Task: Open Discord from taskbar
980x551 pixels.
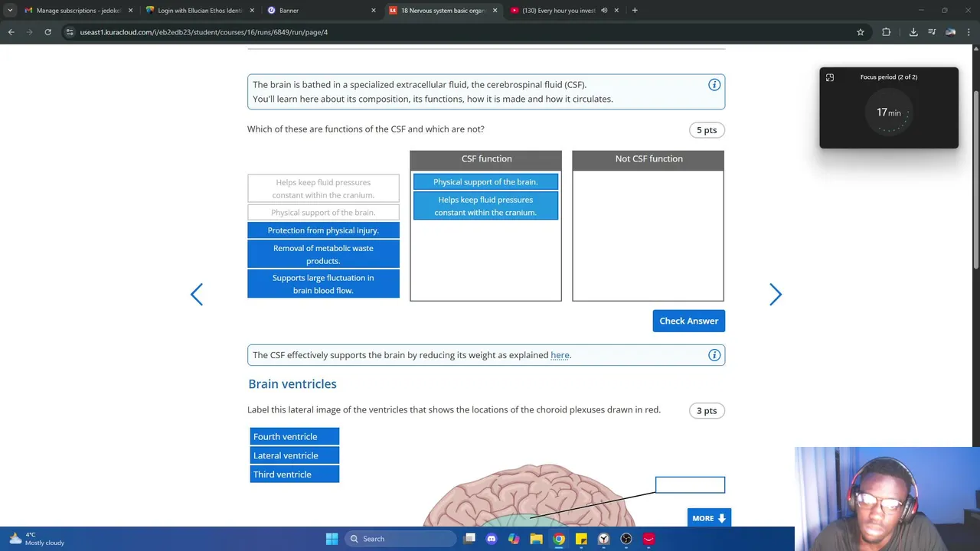Action: (x=492, y=539)
